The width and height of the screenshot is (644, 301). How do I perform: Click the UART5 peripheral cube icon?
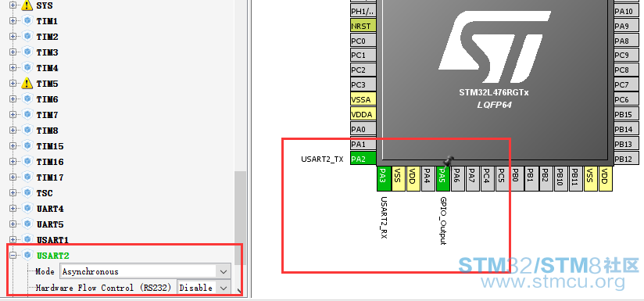(x=27, y=224)
